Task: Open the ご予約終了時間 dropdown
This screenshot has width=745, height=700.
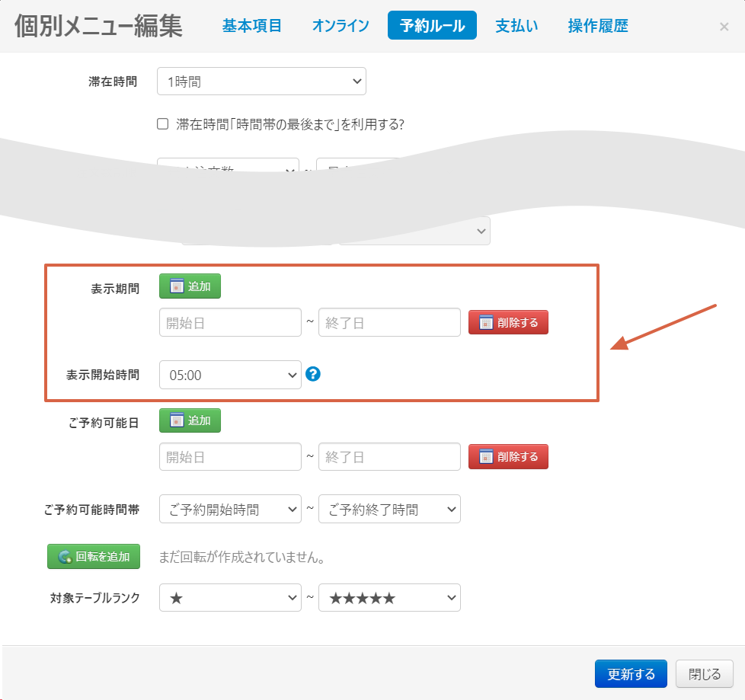Action: tap(389, 510)
